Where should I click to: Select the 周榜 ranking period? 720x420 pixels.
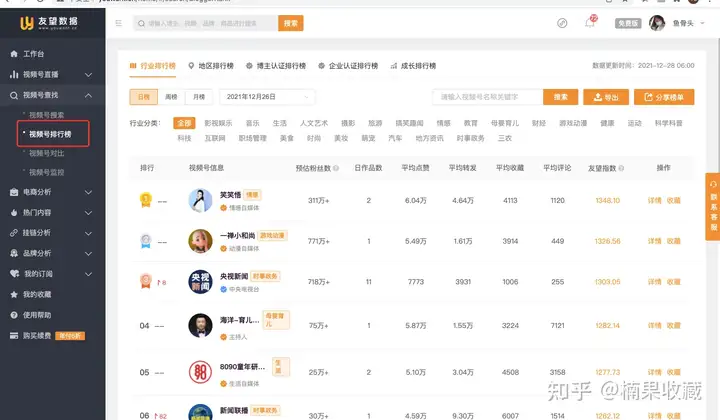(171, 97)
